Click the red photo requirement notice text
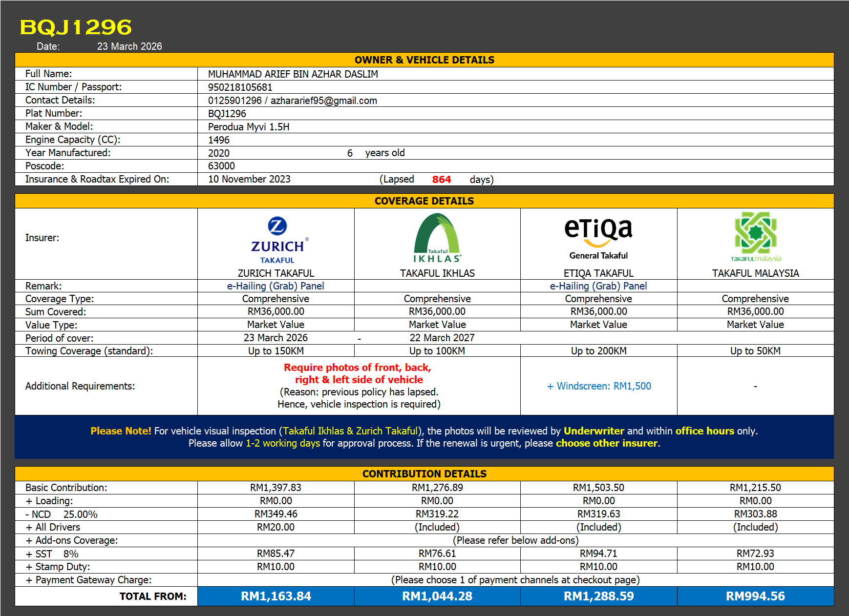The image size is (849, 616). click(358, 374)
